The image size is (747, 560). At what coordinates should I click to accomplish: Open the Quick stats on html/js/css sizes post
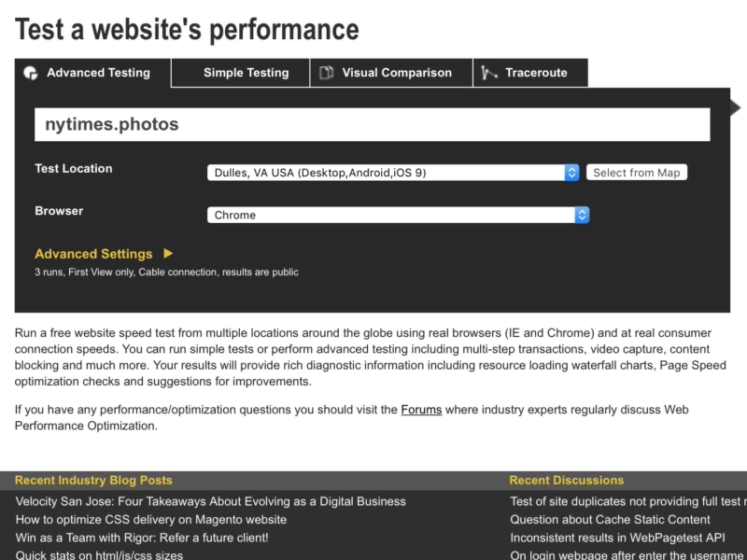point(99,555)
